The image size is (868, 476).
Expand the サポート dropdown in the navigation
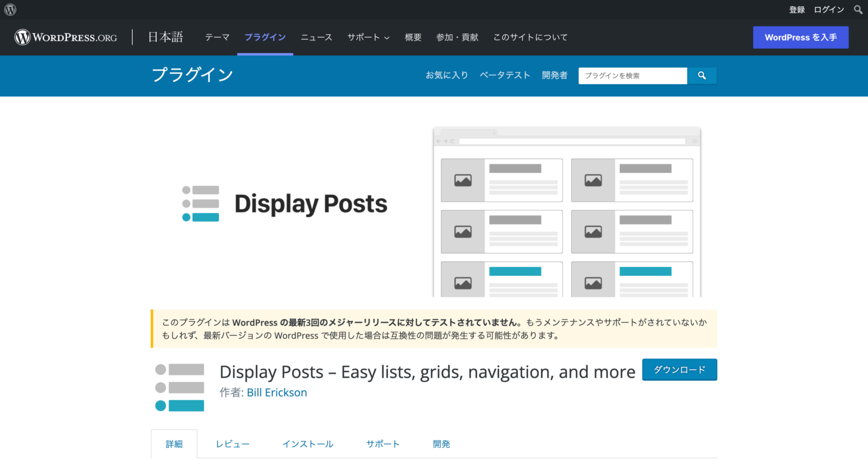(x=368, y=37)
